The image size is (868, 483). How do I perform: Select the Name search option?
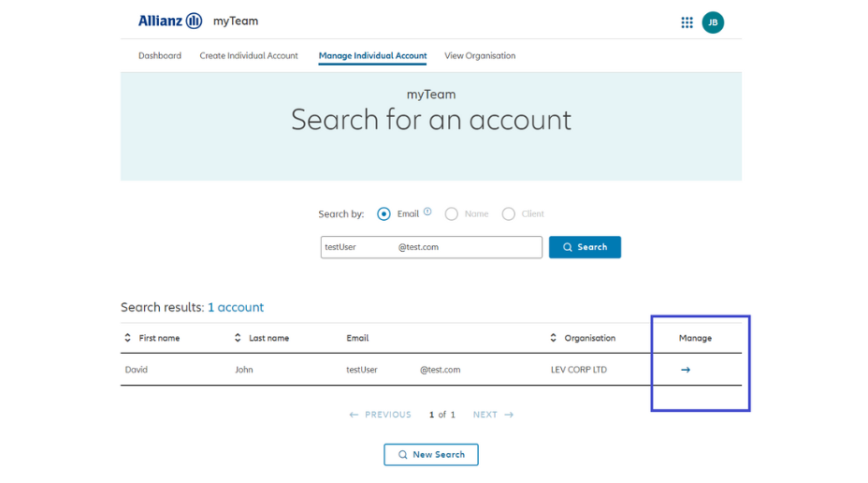coord(451,213)
